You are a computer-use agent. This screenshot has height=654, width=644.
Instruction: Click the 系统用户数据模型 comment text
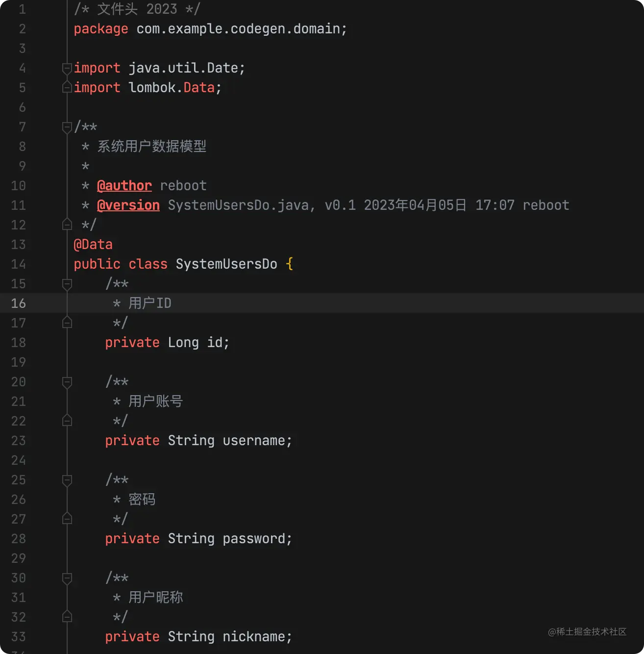152,147
